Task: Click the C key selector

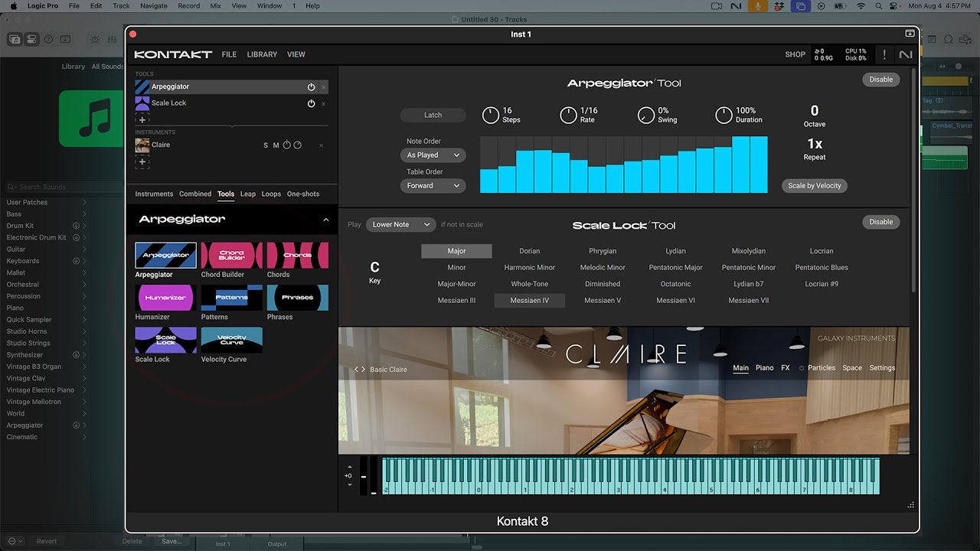Action: click(374, 267)
